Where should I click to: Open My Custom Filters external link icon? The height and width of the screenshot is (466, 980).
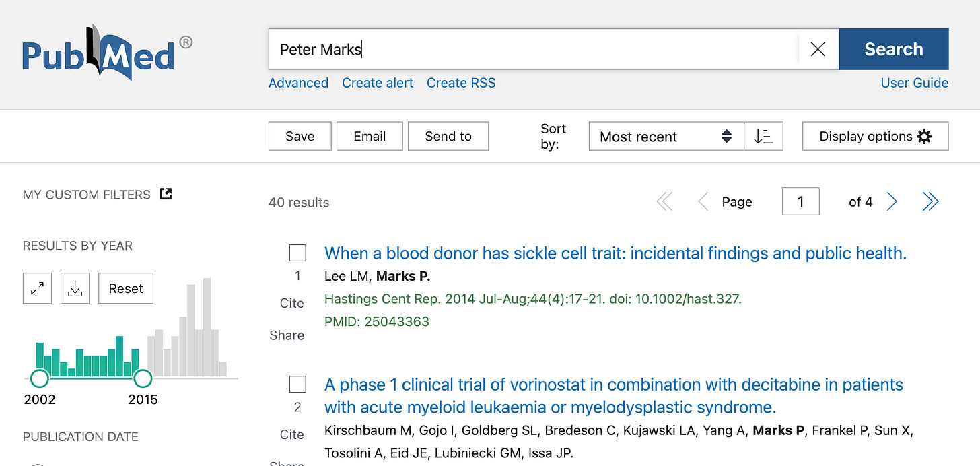[166, 194]
